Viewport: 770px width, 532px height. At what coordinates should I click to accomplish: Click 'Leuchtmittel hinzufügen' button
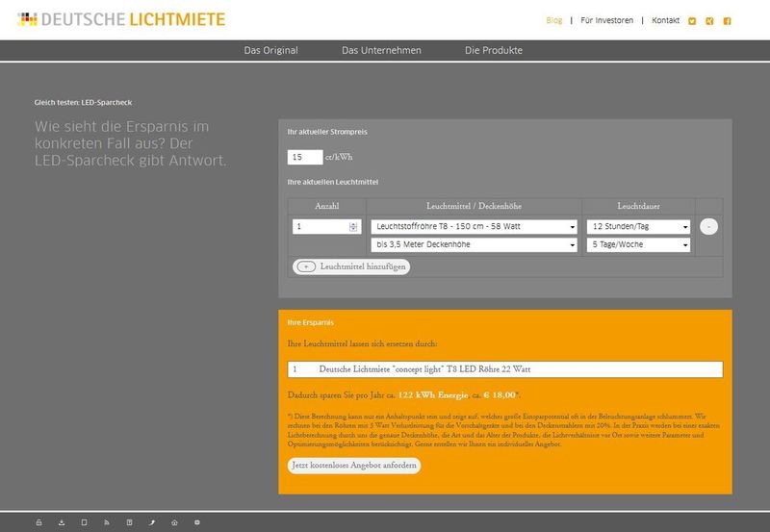tap(351, 266)
